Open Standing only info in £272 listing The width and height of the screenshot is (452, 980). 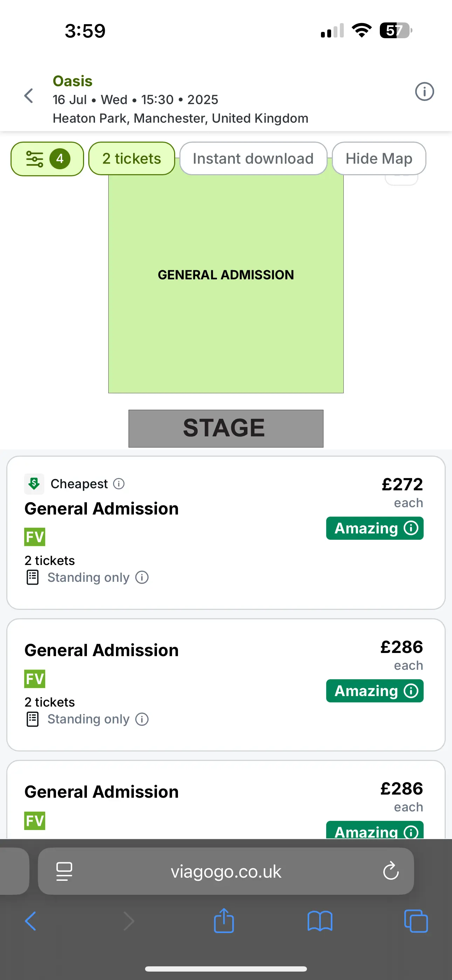click(142, 577)
